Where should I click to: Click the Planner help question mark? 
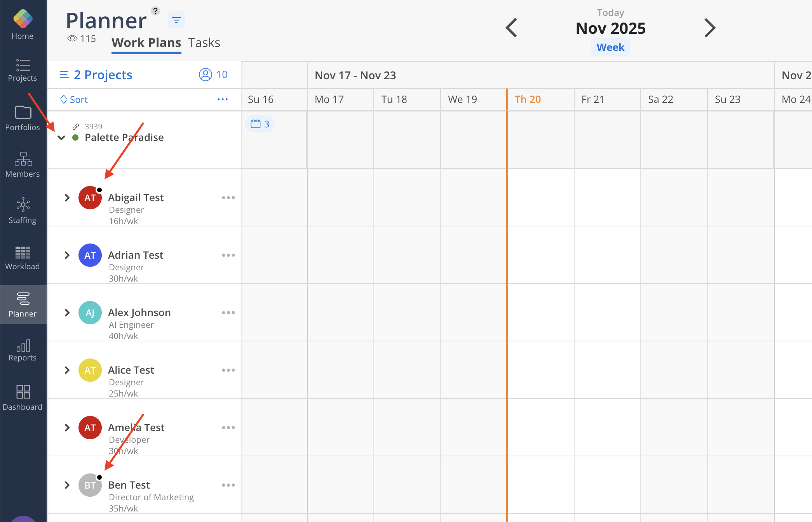(x=155, y=11)
